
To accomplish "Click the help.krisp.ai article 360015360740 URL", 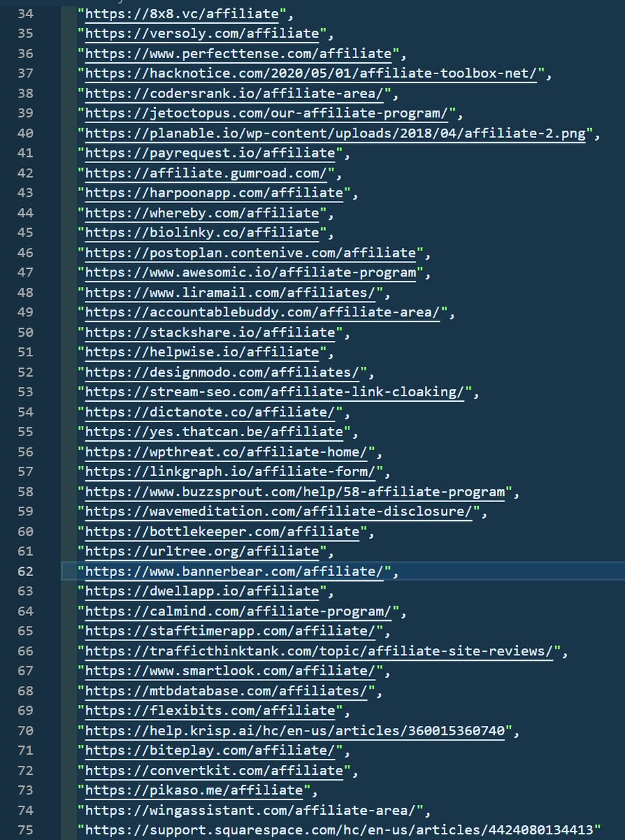I will tap(295, 731).
